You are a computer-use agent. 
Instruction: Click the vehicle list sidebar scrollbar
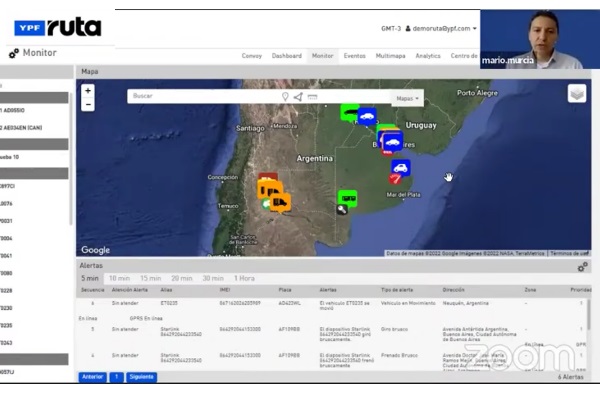pyautogui.click(x=71, y=159)
